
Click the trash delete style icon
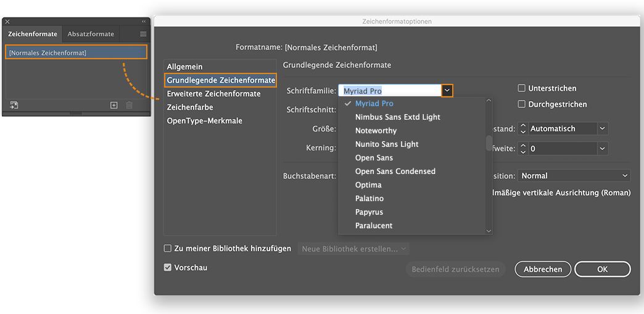tap(129, 105)
